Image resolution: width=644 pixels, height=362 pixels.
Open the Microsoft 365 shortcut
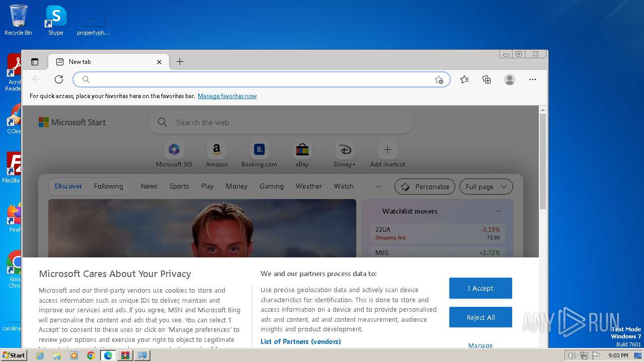(x=174, y=154)
